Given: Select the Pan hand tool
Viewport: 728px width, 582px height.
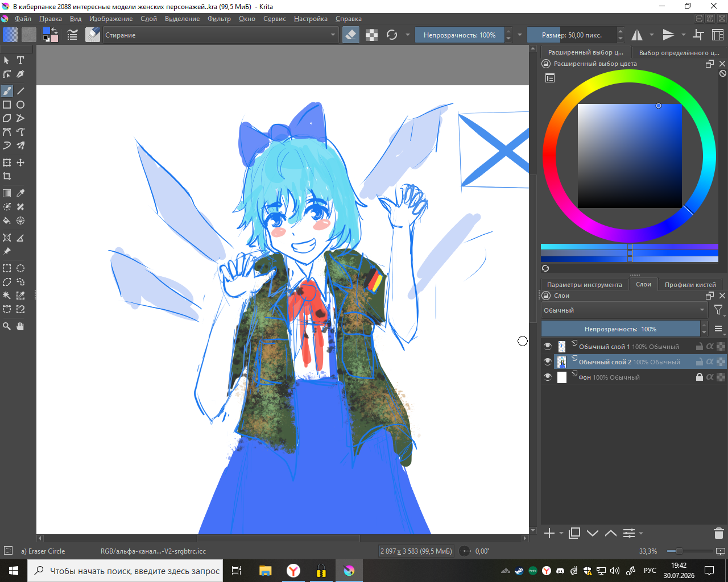Looking at the screenshot, I should 20,326.
